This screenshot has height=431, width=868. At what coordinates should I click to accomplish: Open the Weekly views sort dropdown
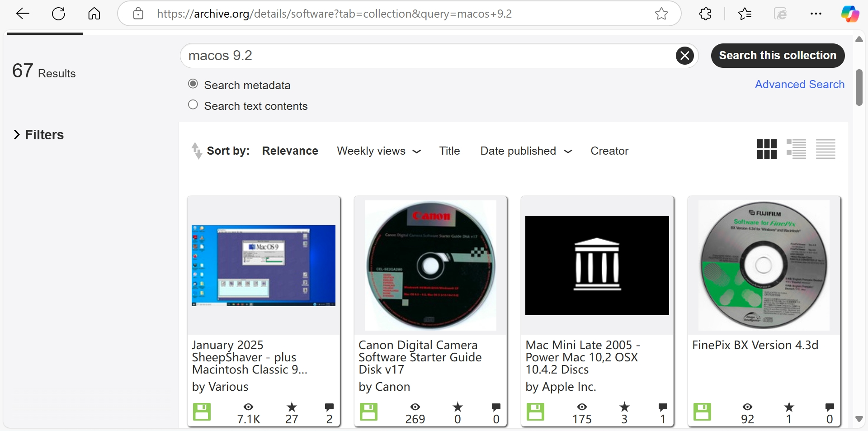coord(379,151)
